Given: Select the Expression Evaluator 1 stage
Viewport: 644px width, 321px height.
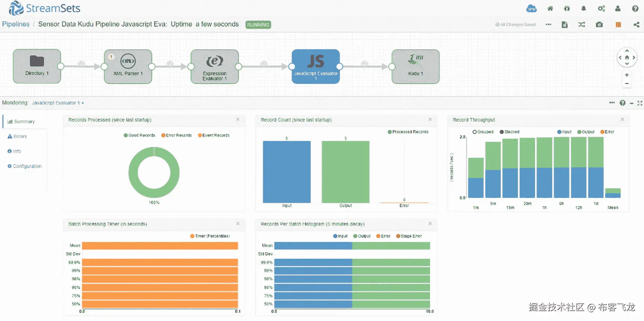Looking at the screenshot, I should [215, 66].
